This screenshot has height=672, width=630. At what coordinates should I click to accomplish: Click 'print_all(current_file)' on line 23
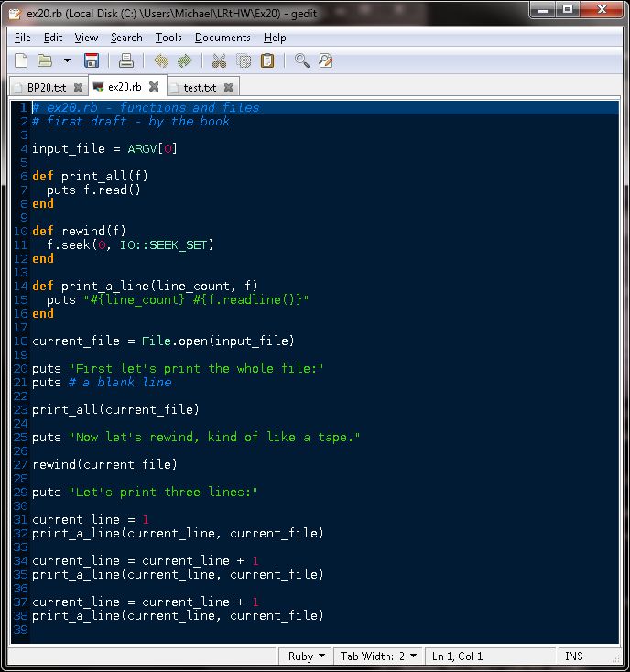pyautogui.click(x=115, y=409)
